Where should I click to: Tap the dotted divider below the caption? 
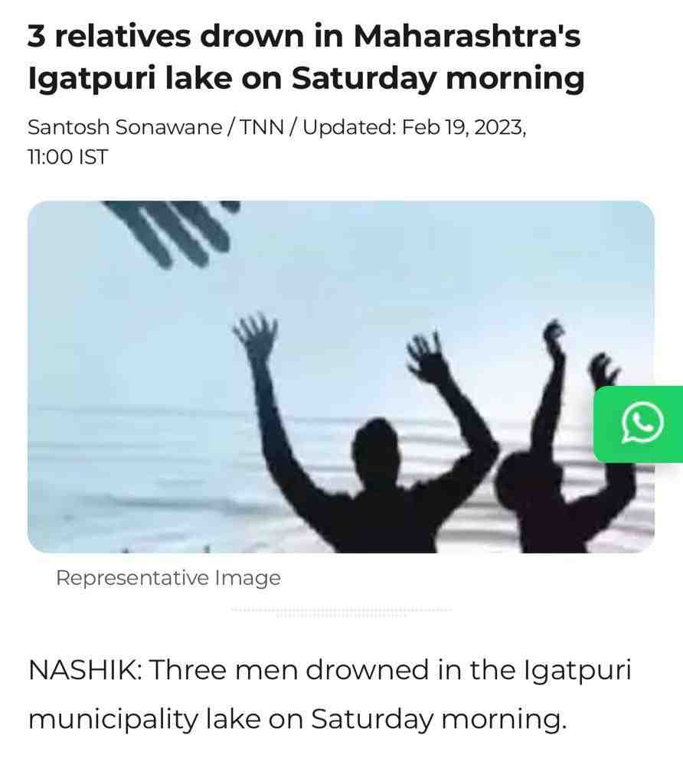point(341,611)
